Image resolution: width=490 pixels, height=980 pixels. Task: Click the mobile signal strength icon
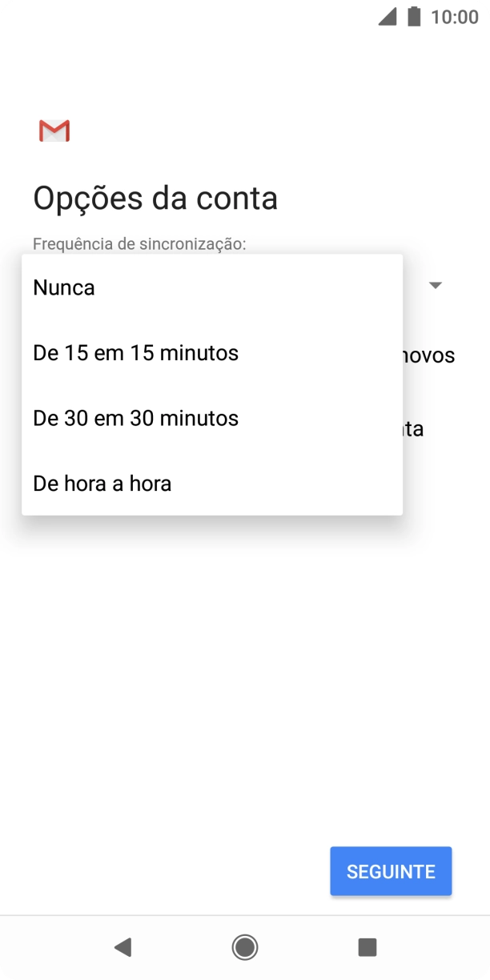click(x=387, y=16)
